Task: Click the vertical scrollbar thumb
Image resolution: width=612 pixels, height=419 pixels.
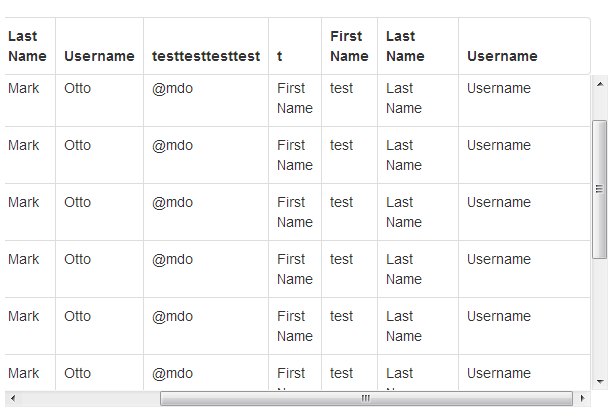Action: [x=599, y=189]
